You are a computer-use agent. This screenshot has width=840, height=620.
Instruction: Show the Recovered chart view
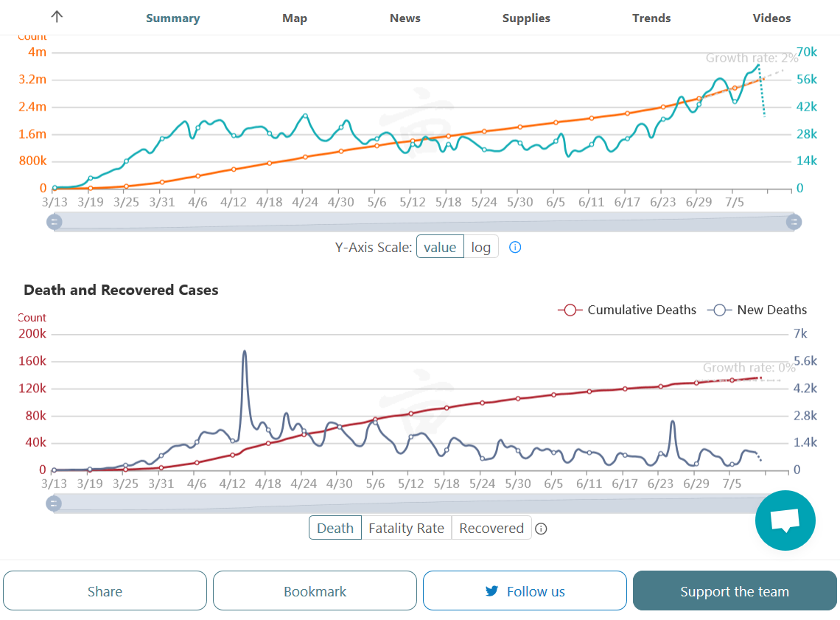491,529
